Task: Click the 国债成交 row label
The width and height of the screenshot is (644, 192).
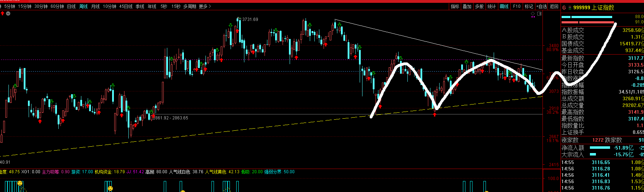Action: pos(573,44)
